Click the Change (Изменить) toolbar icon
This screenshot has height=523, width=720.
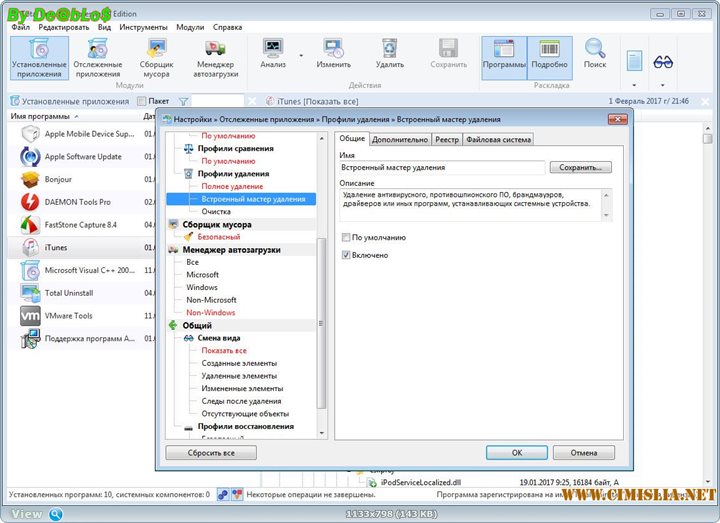click(334, 50)
